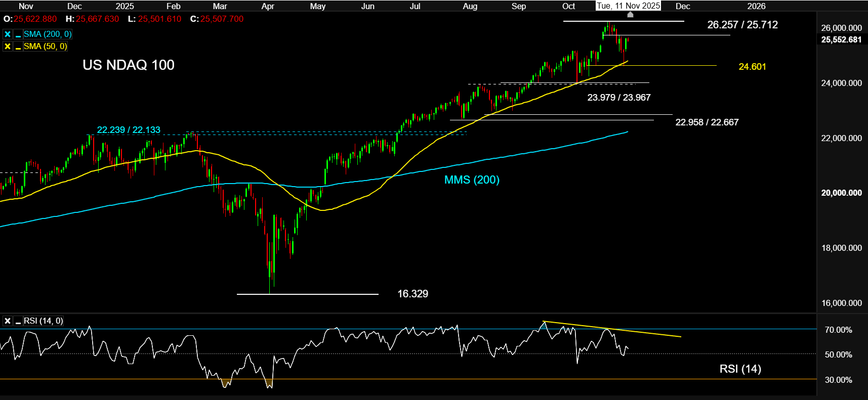The image size is (868, 400).
Task: Click the yellow 24.601 level label
Action: [x=752, y=67]
